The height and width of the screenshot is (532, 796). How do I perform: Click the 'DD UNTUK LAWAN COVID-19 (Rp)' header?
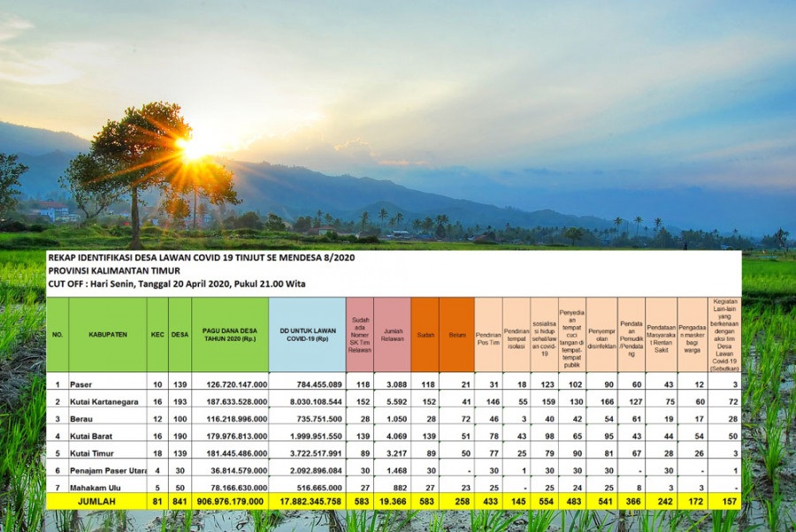(x=308, y=335)
